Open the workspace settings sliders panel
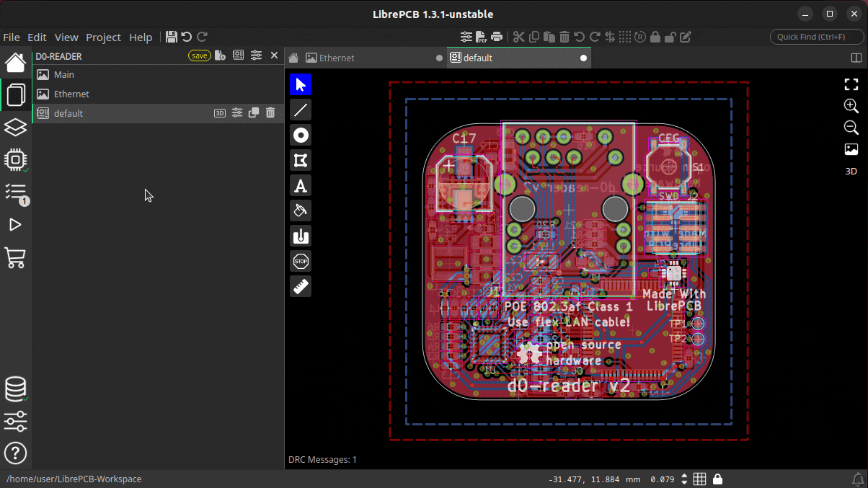 [x=15, y=421]
